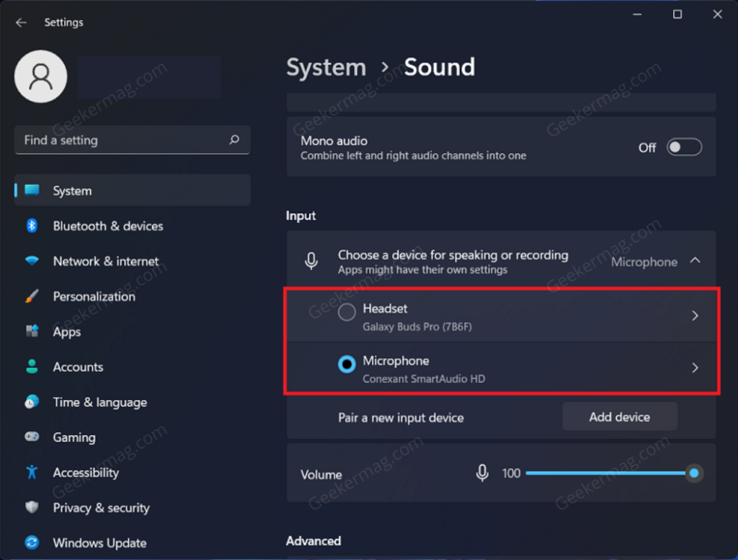
Task: Click System in the breadcrumb
Action: [326, 67]
